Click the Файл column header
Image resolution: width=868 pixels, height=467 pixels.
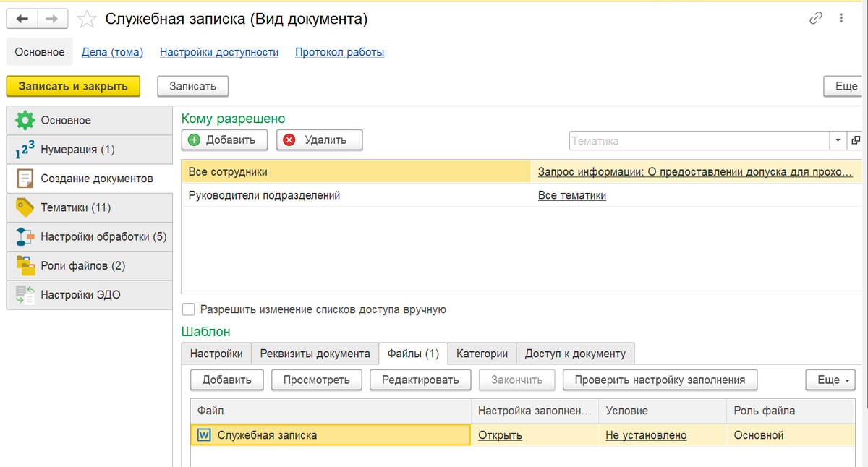[x=331, y=411]
